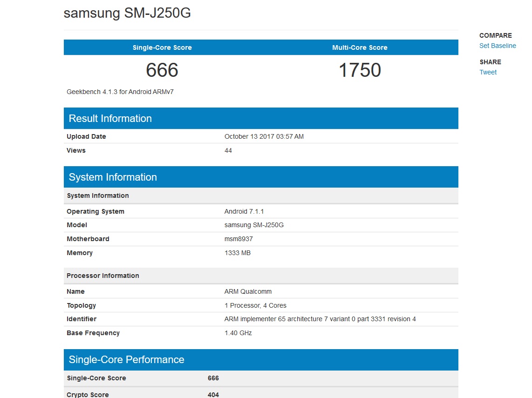
Task: Select 1 Processor, 4 Cores value
Action: [255, 305]
